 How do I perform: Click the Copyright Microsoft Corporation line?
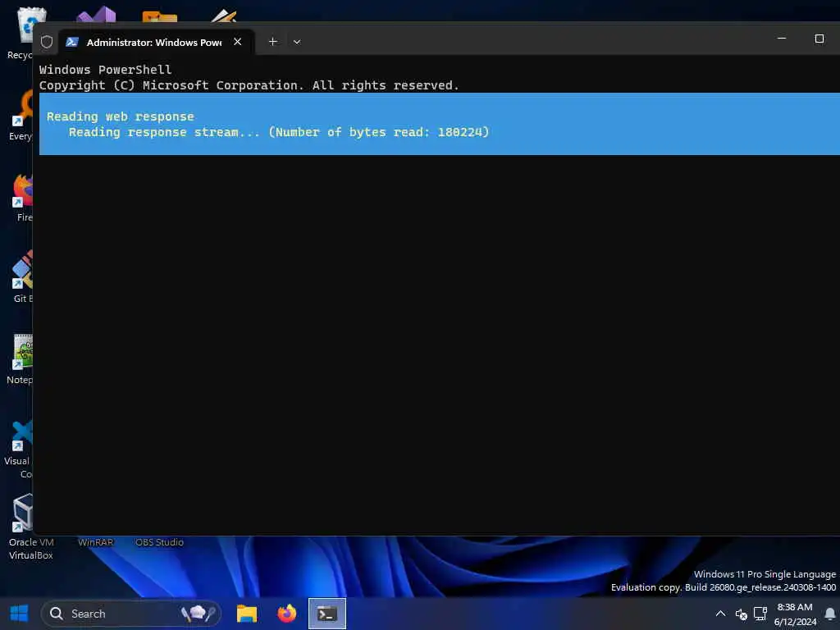[x=249, y=85]
